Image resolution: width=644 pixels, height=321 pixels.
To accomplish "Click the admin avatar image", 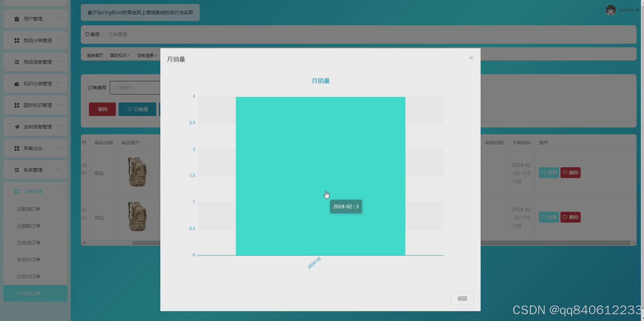I will pyautogui.click(x=611, y=10).
